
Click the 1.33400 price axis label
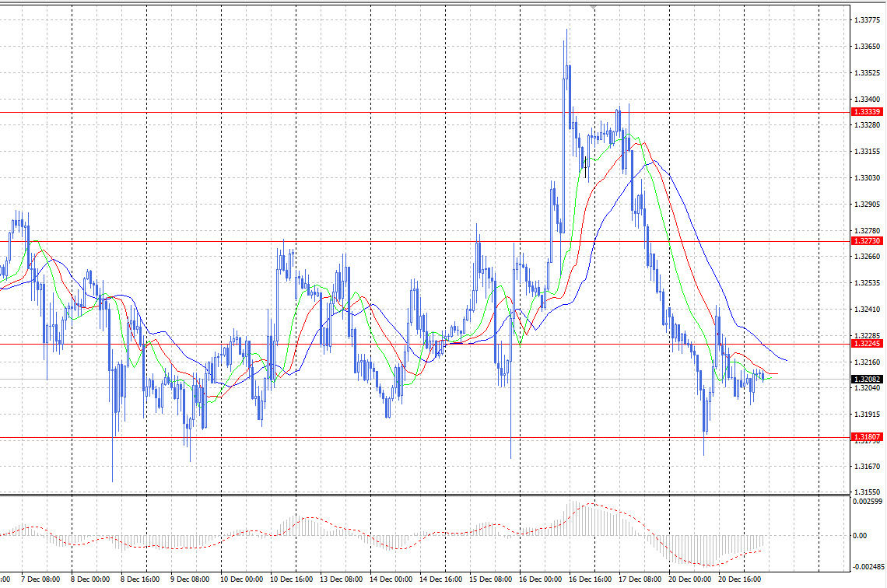click(x=867, y=100)
